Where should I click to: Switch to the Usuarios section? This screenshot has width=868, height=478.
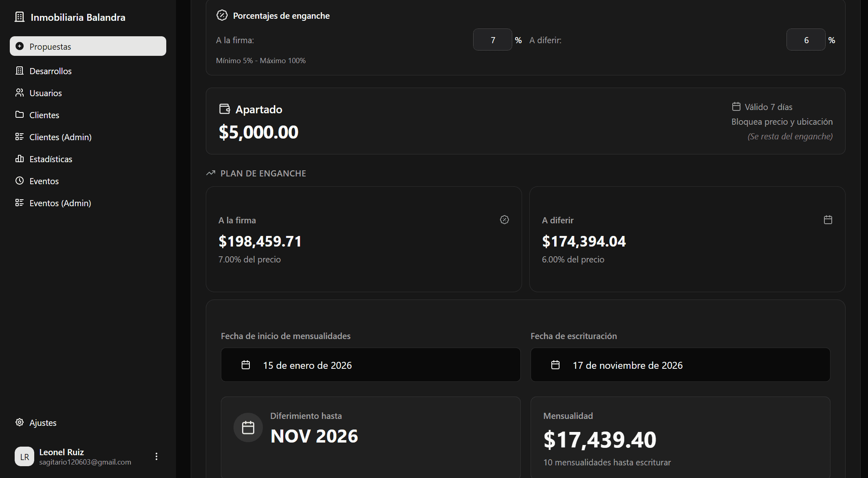(45, 93)
